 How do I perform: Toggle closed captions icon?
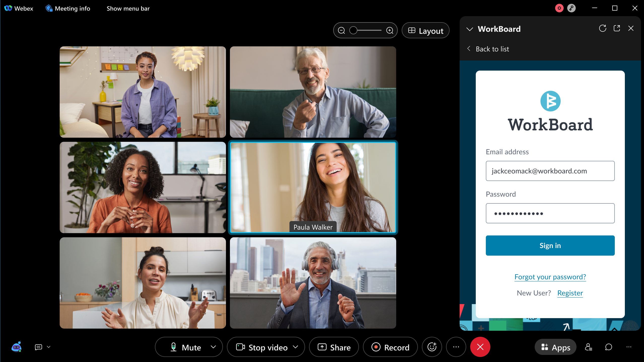[38, 347]
